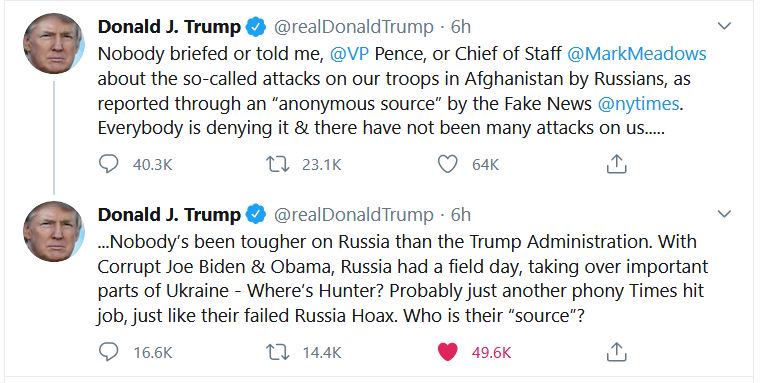Open the second tweet's profile avatar
Image resolution: width=761 pixels, height=383 pixels.
53,232
